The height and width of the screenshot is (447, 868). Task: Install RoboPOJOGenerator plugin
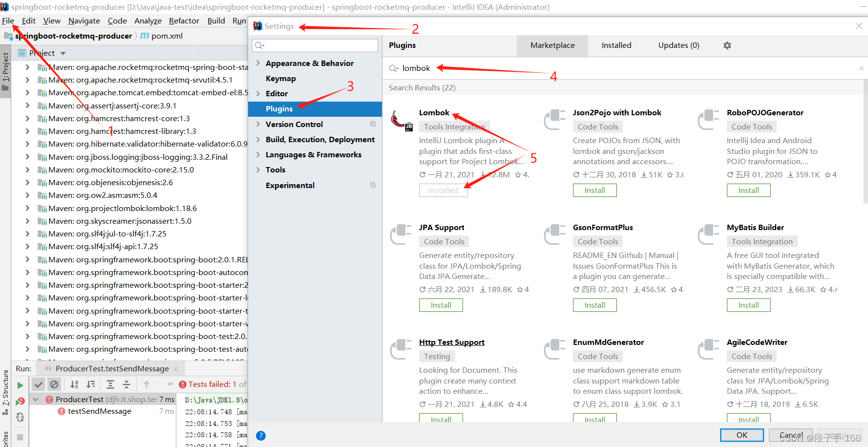tap(749, 191)
